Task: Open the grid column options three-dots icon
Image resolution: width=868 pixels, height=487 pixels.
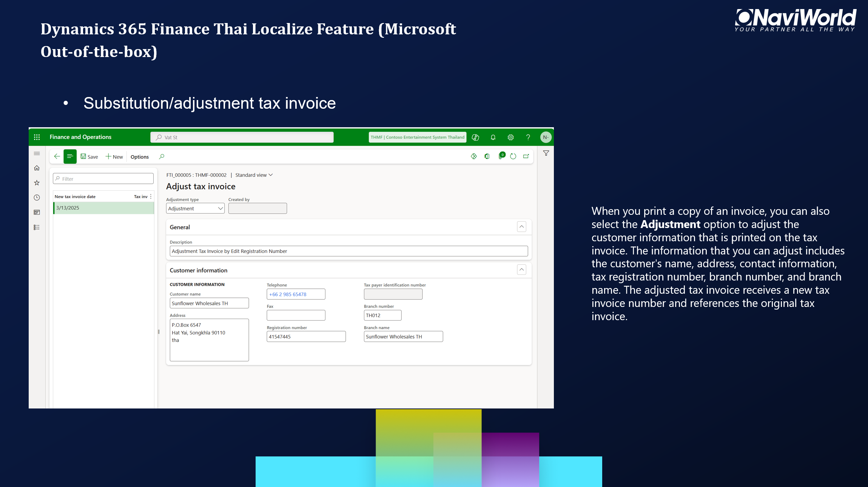Action: [x=151, y=197]
